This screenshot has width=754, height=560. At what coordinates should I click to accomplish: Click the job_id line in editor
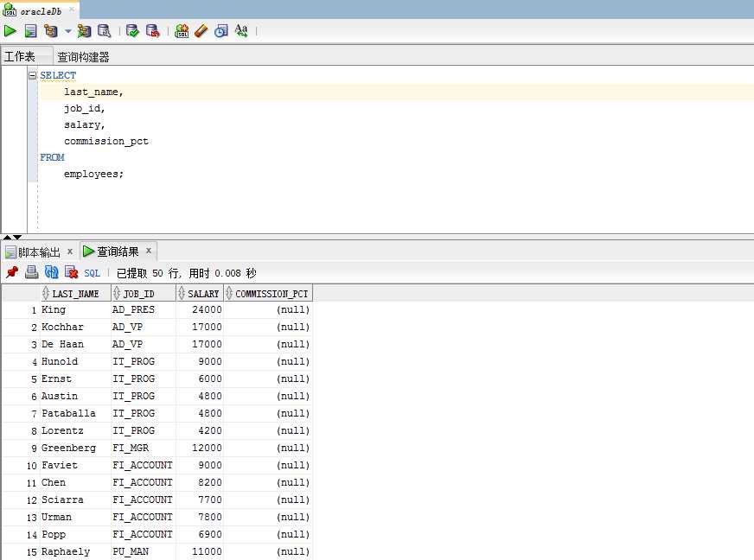(x=84, y=108)
